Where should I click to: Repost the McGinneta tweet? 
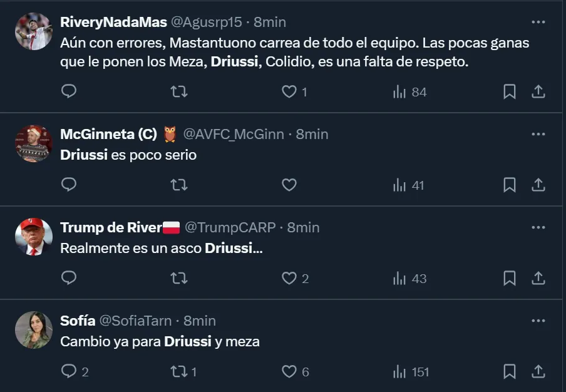coord(179,185)
